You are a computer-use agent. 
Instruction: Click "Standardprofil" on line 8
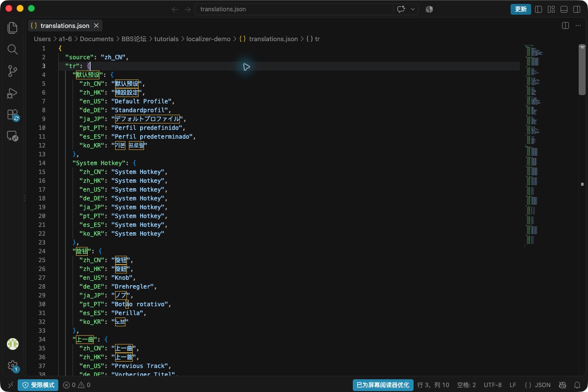140,110
